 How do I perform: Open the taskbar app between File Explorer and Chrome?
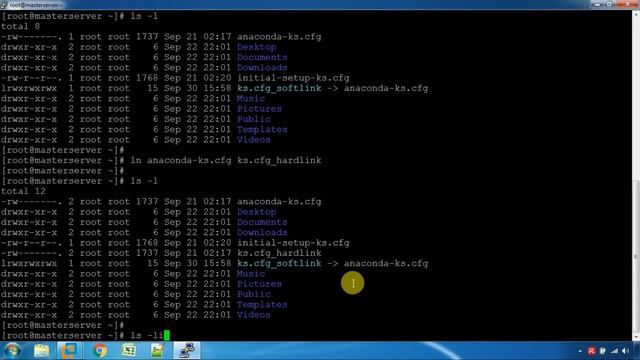pos(69,351)
